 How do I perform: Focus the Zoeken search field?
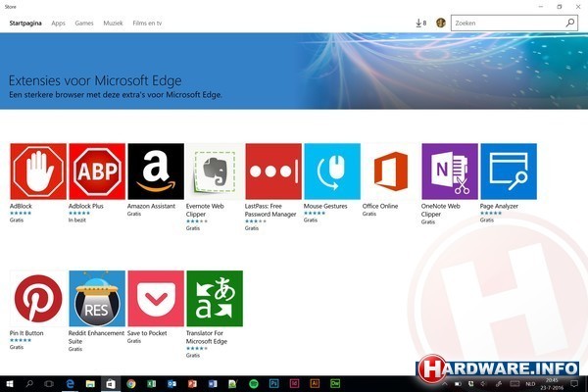click(x=514, y=23)
